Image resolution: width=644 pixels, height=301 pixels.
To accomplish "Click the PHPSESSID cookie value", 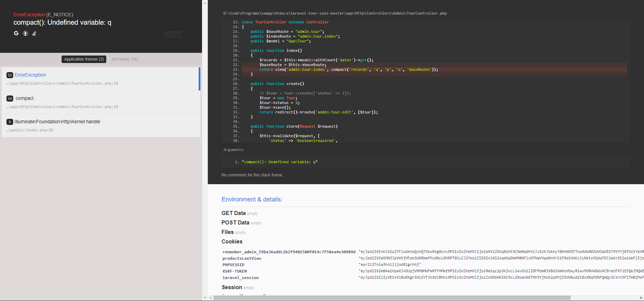I will point(390,265).
